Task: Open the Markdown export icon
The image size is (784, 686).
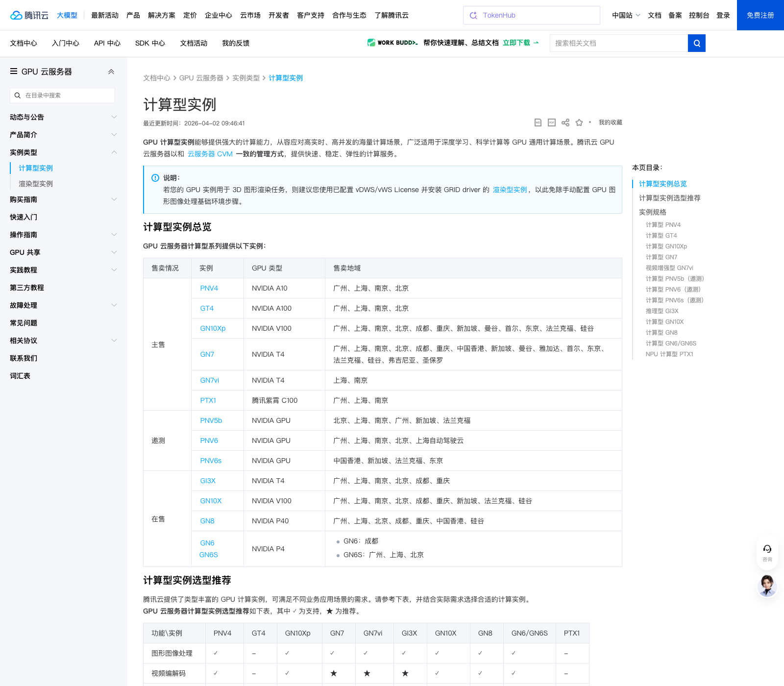Action: point(538,122)
